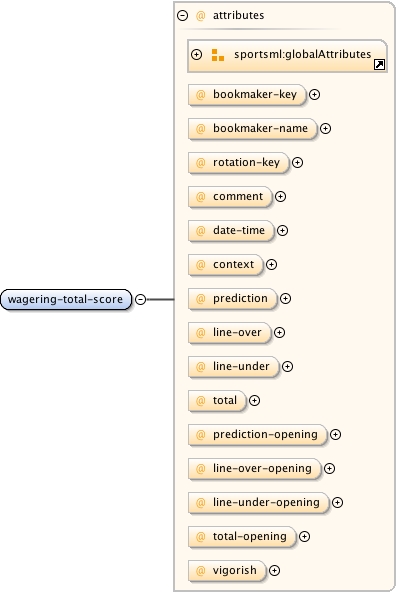Click the @ icon of total-opening
The image size is (413, 593).
click(200, 537)
